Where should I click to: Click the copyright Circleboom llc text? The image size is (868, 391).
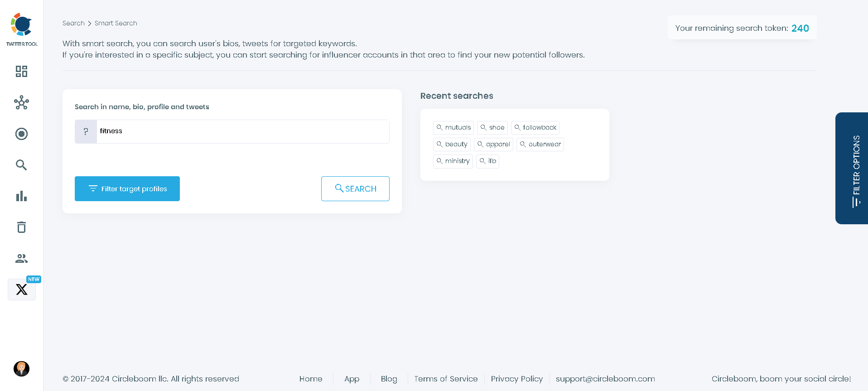[x=151, y=379]
